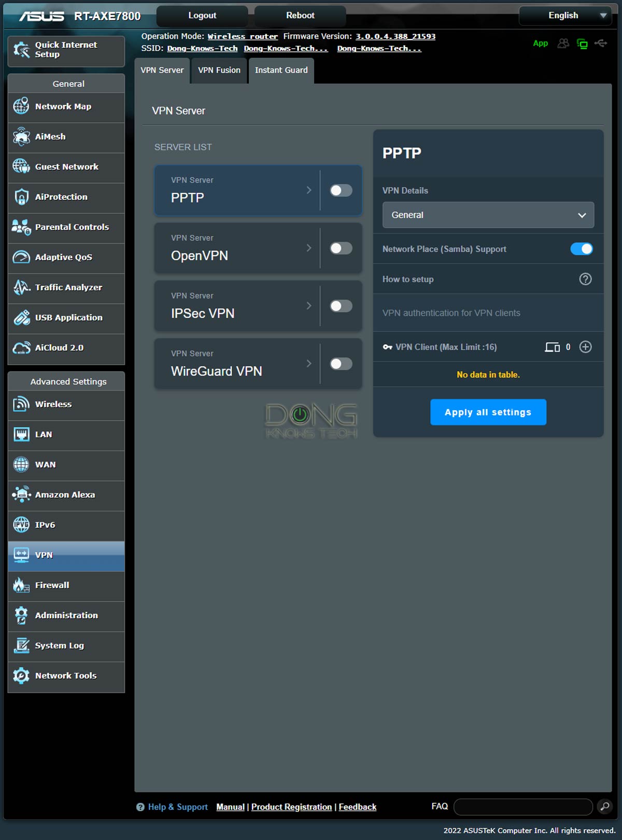The width and height of the screenshot is (622, 840).
Task: Click the network clients status icon
Action: 582,44
